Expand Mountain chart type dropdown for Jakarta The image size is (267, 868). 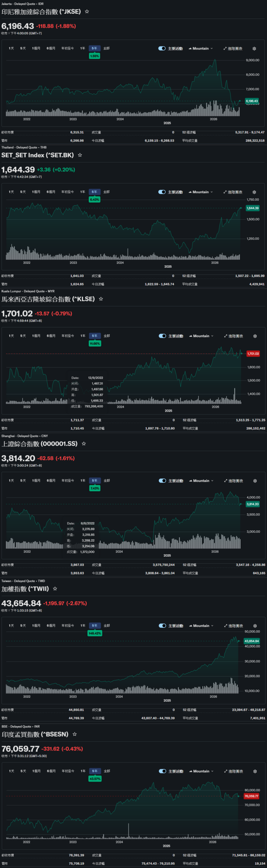201,48
